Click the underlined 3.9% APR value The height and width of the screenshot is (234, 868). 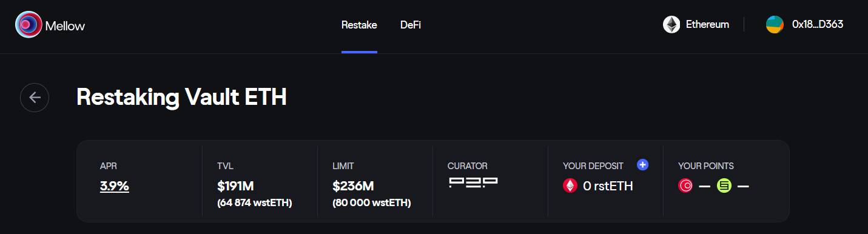115,186
